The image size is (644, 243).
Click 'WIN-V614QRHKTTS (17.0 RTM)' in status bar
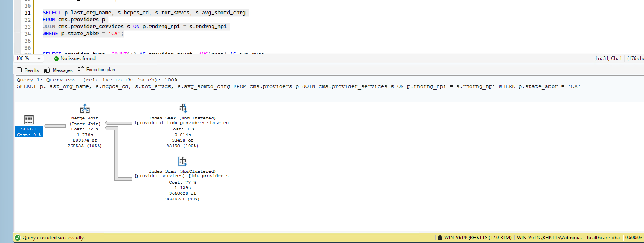[x=478, y=238]
